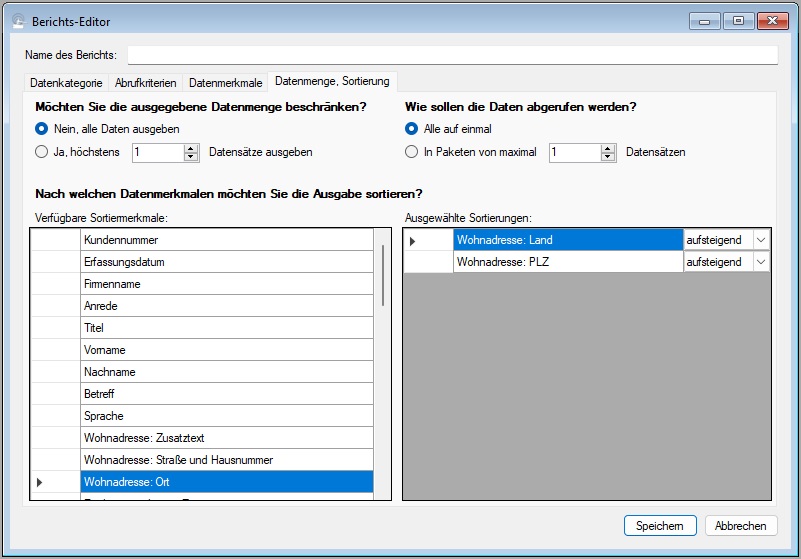Click the available sort attributes list scrollbar
The height and width of the screenshot is (559, 801).
382,275
